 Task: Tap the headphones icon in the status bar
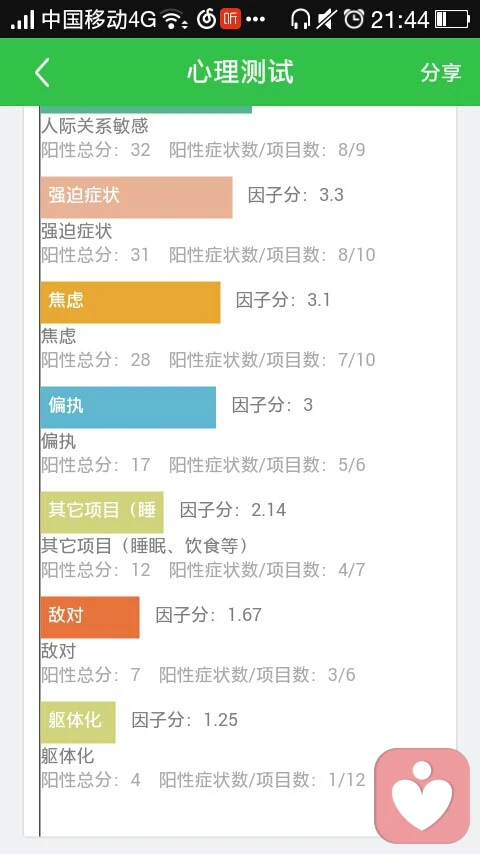300,20
